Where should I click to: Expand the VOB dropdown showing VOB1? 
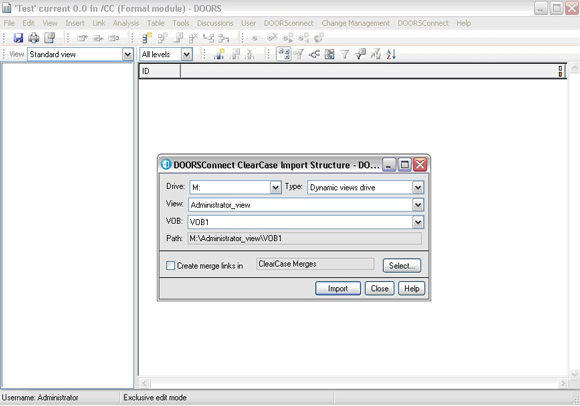click(418, 222)
